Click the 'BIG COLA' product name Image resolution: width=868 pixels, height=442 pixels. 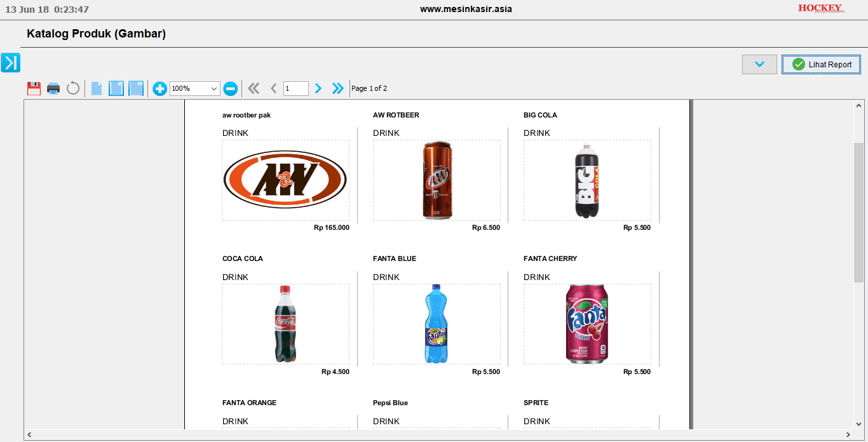point(540,115)
